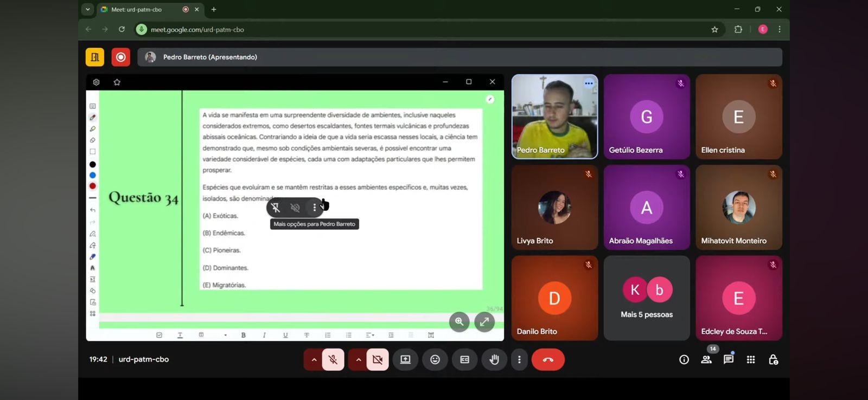This screenshot has width=868, height=400.
Task: Open the emoji reactions button
Action: point(435,359)
